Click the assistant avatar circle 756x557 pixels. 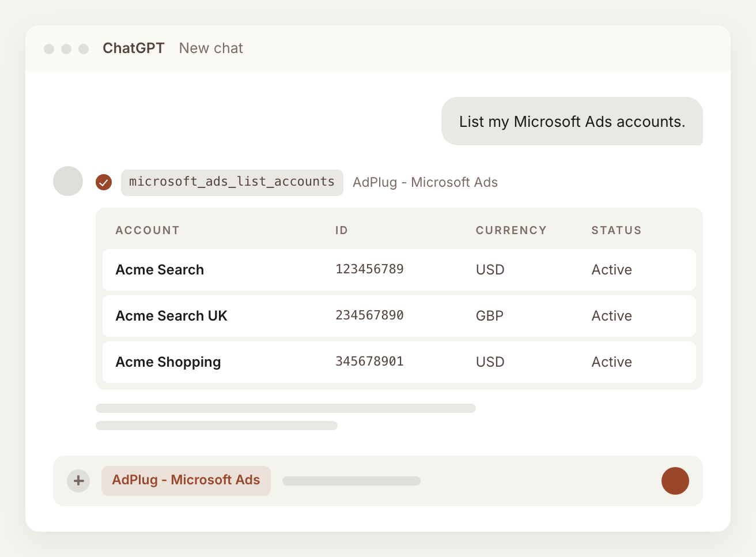coord(68,181)
